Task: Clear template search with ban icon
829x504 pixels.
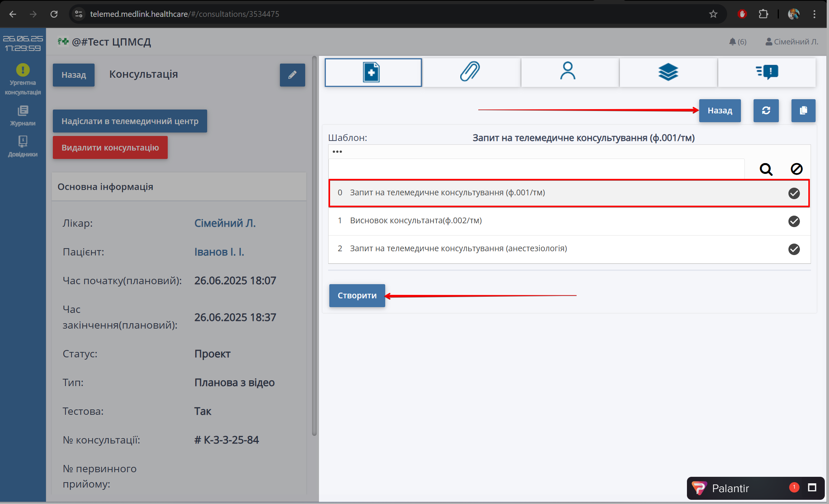Action: pyautogui.click(x=796, y=169)
